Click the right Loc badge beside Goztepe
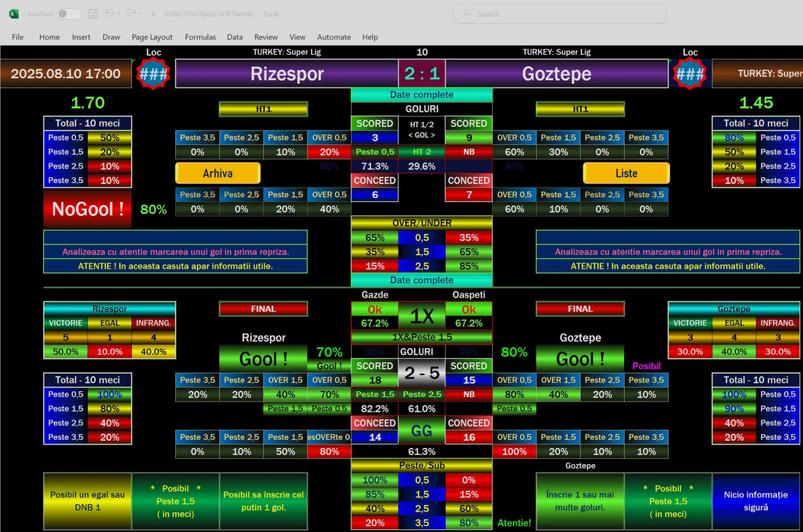The image size is (803, 532). (x=690, y=74)
